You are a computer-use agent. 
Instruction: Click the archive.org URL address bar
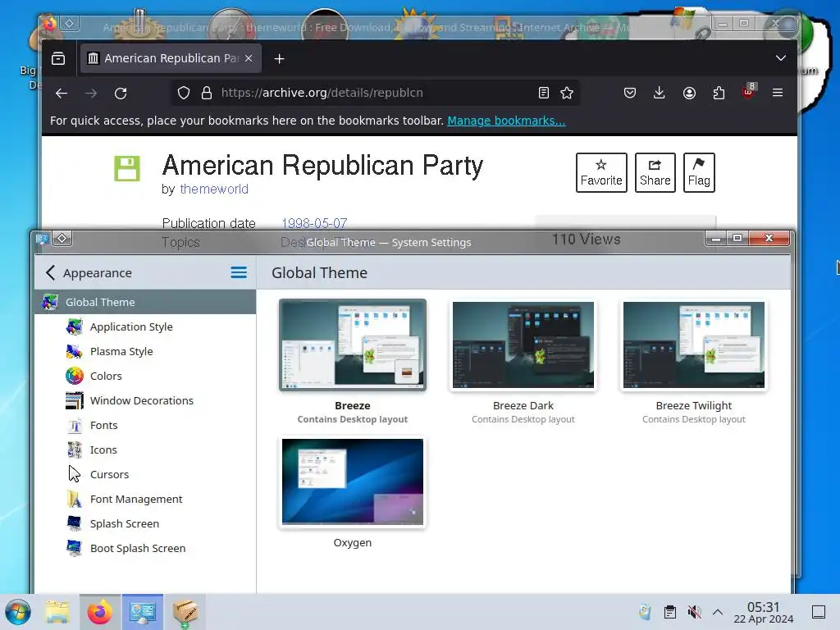(x=375, y=93)
